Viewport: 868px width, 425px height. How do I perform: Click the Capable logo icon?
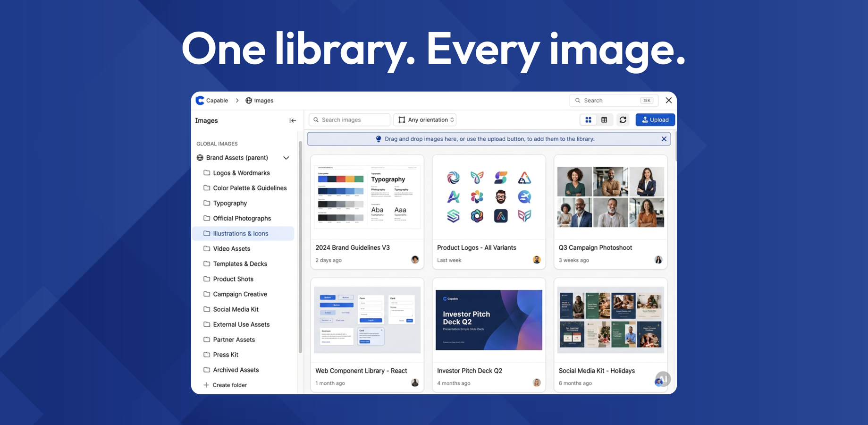pyautogui.click(x=200, y=100)
